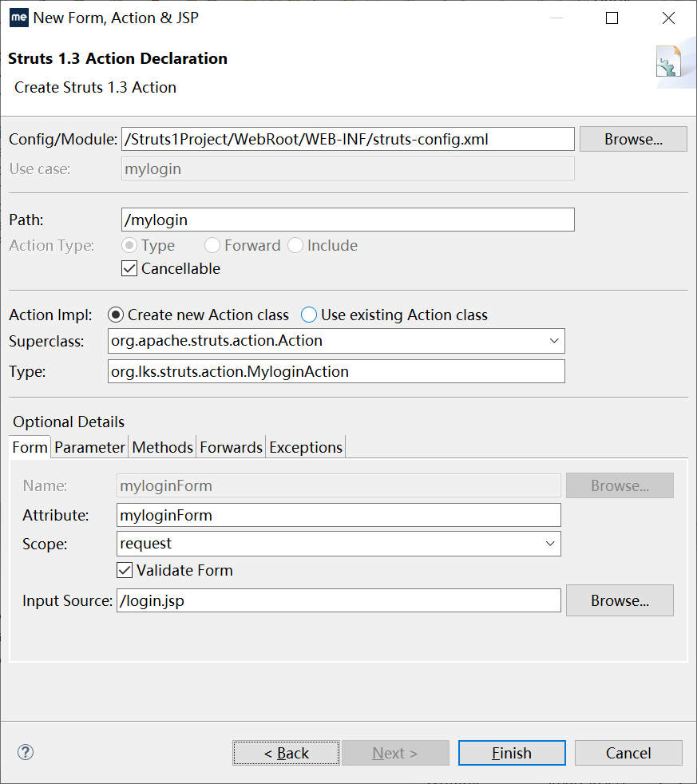Screen dimensions: 697x784
Task: Close the dialog with X button
Action: [x=668, y=18]
